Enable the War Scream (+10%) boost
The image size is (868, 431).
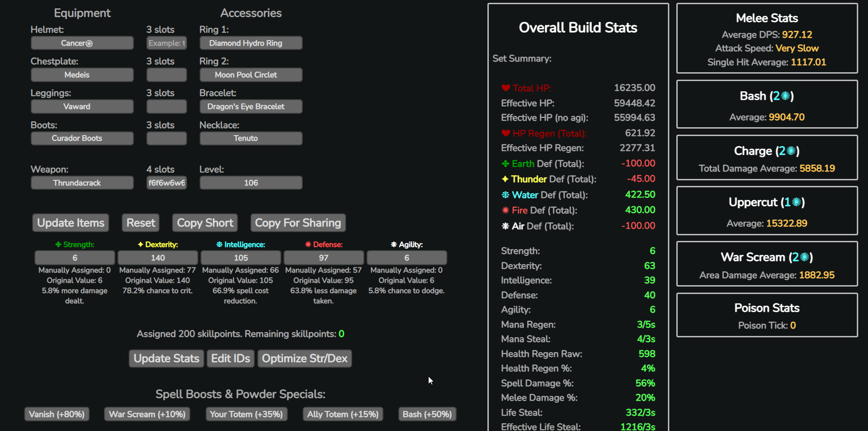pyautogui.click(x=147, y=414)
